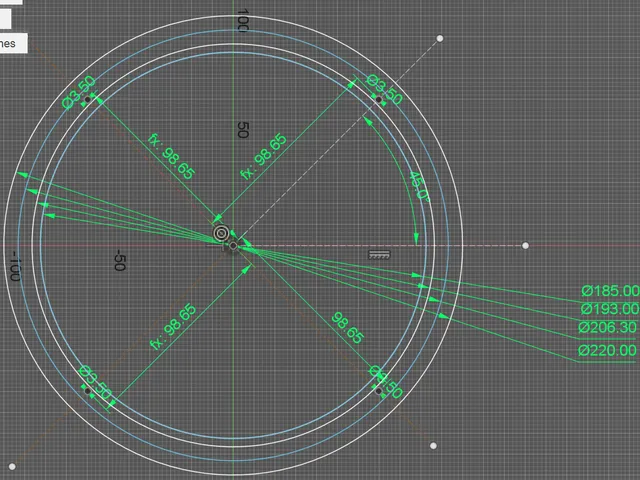Select upper-right Ø3.50 hole center point
This screenshot has width=640, height=480.
click(x=379, y=100)
